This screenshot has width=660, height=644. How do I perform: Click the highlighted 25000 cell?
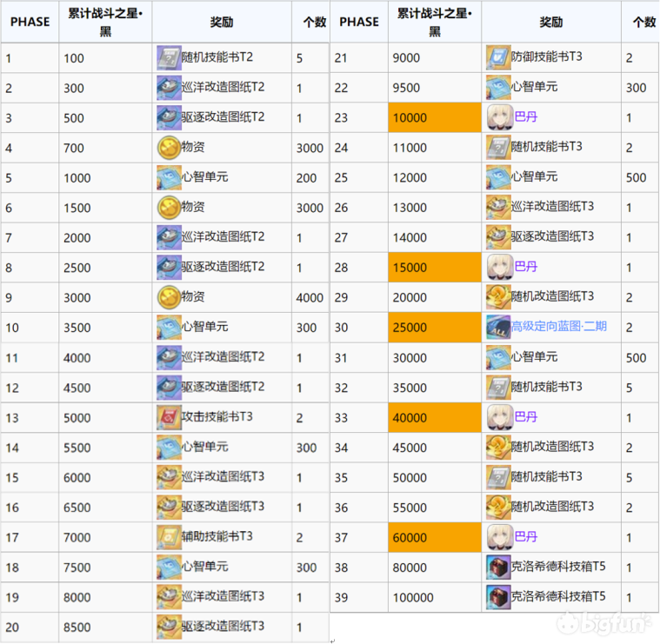435,328
